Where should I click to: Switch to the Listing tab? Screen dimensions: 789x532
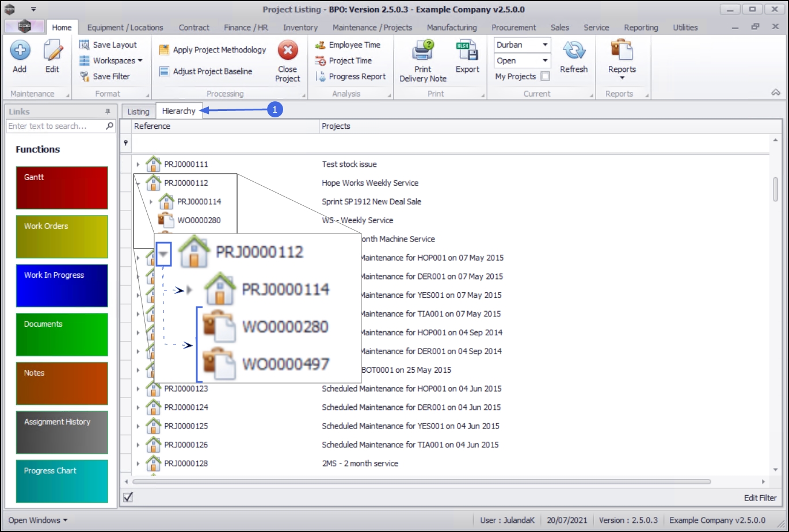(x=138, y=112)
